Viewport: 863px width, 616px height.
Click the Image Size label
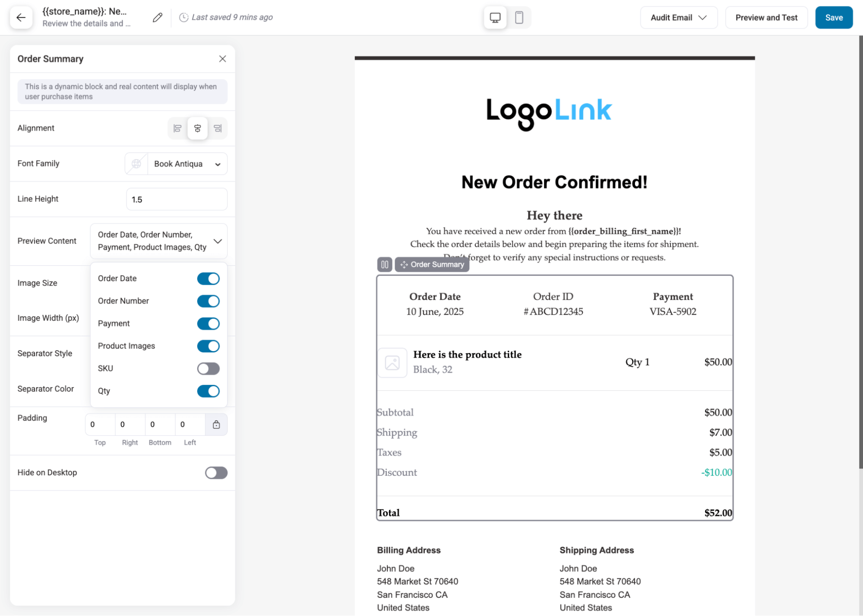tap(37, 283)
